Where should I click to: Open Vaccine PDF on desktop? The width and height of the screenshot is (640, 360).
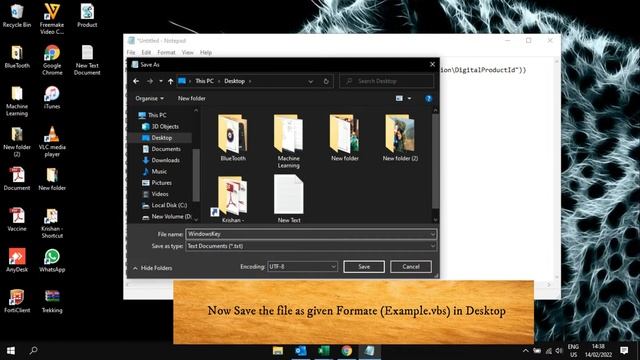(17, 220)
